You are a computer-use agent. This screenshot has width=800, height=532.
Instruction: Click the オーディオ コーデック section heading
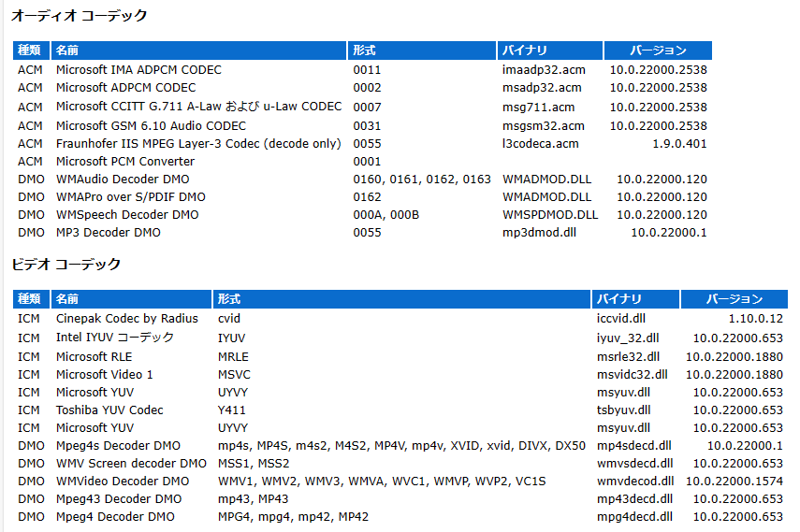[x=80, y=16]
